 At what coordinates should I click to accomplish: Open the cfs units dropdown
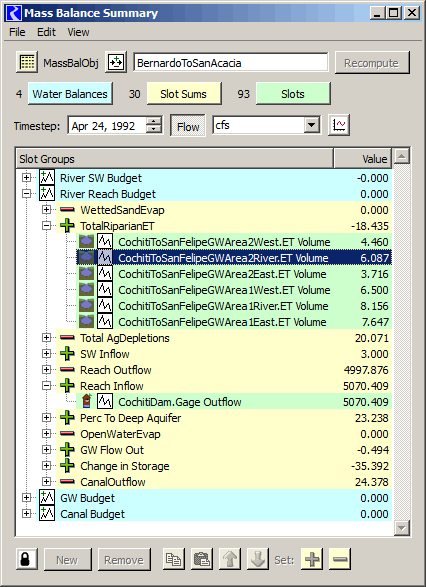tap(311, 125)
